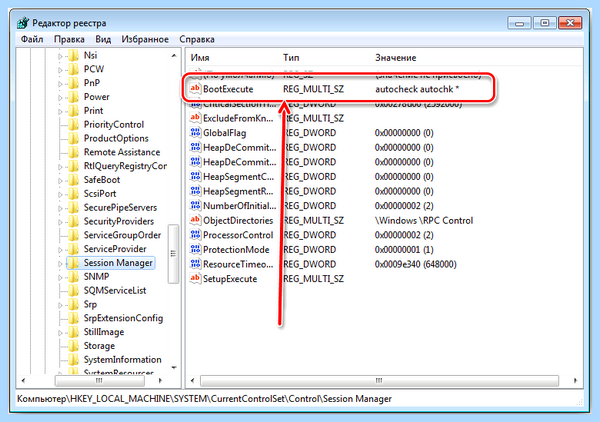Click the NumberOfInitial... DWORD icon
Image resolution: width=600 pixels, height=422 pixels.
(195, 205)
